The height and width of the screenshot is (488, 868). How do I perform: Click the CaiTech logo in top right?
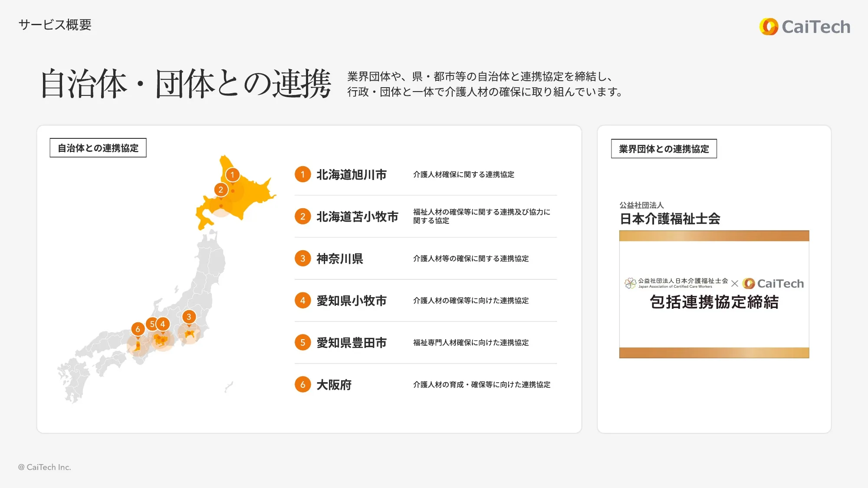[805, 26]
